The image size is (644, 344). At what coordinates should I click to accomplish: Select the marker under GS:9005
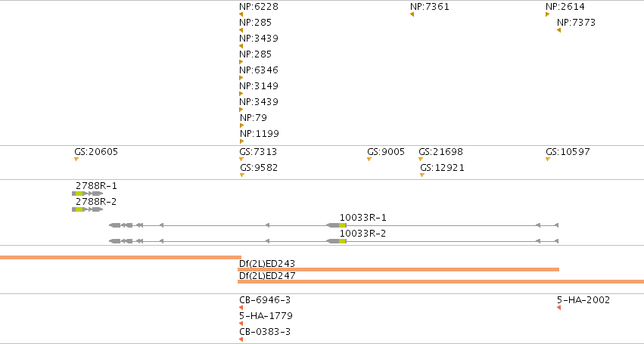pyautogui.click(x=369, y=160)
